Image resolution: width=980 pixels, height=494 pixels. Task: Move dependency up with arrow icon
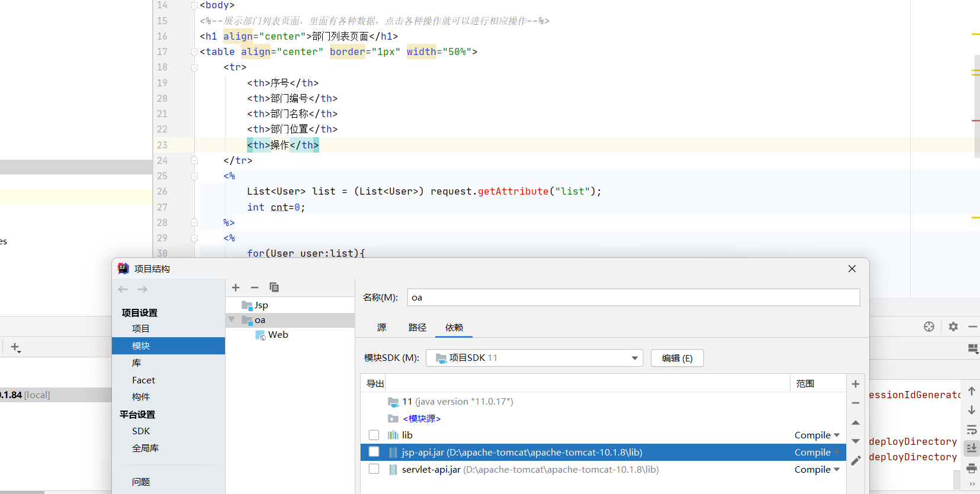tap(856, 422)
